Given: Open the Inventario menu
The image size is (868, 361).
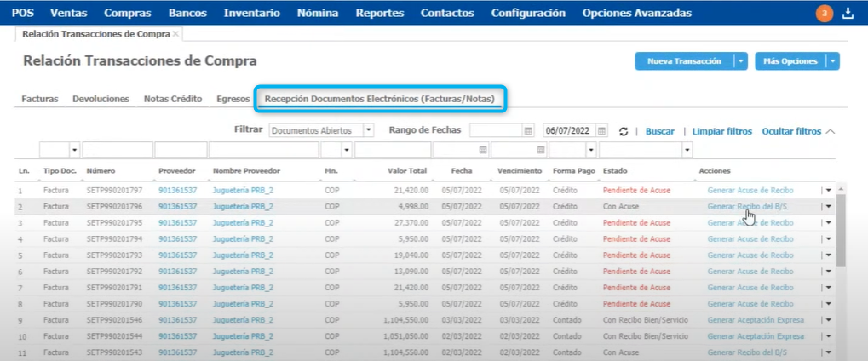Looking at the screenshot, I should tap(251, 13).
